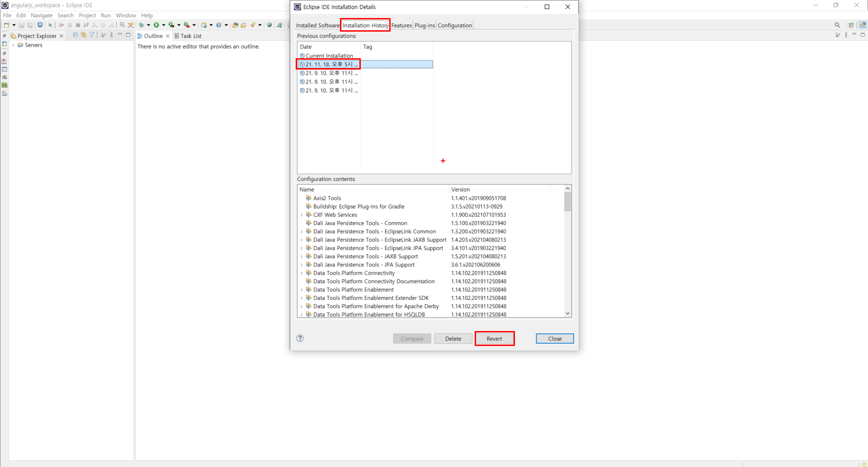The width and height of the screenshot is (868, 467).
Task: Toggle Link with Editor in Project Explorer
Action: tap(84, 35)
